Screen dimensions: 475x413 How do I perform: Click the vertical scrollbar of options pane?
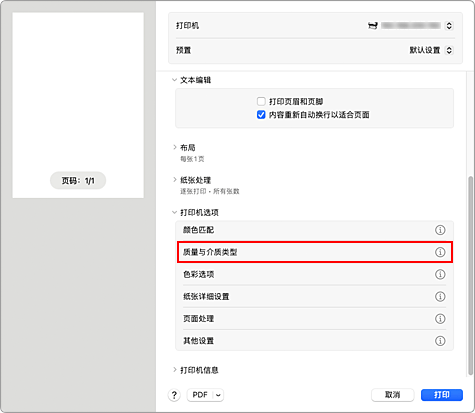click(470, 275)
